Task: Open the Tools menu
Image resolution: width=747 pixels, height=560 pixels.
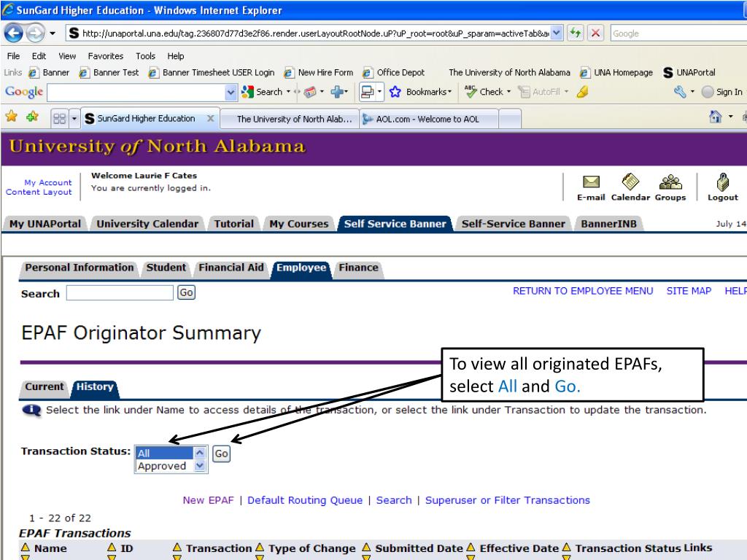Action: (145, 56)
